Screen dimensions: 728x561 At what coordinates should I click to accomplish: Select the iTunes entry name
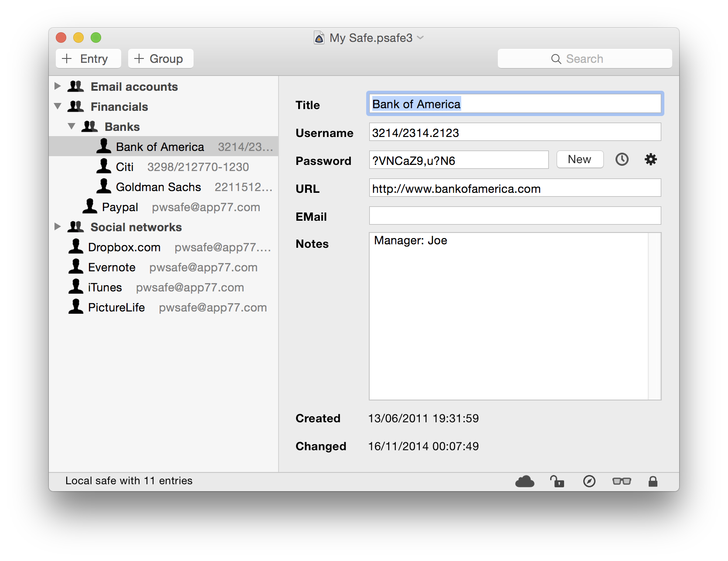[105, 287]
